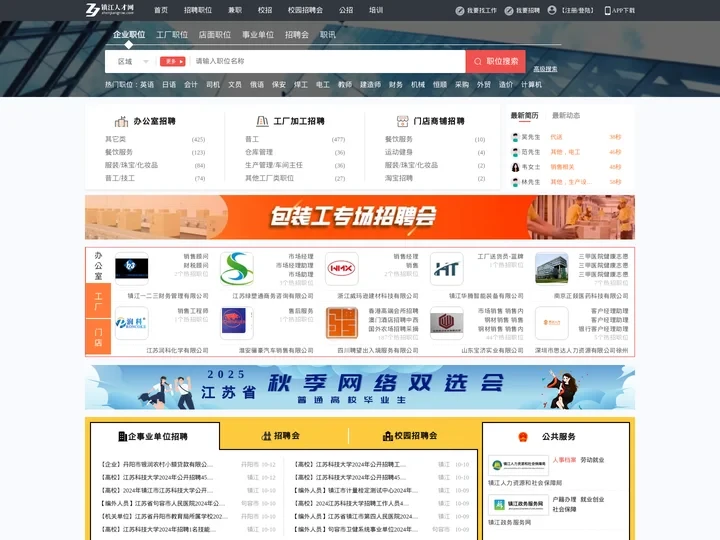Switch to the 门店 side tab
This screenshot has width=720, height=540.
coord(98,337)
